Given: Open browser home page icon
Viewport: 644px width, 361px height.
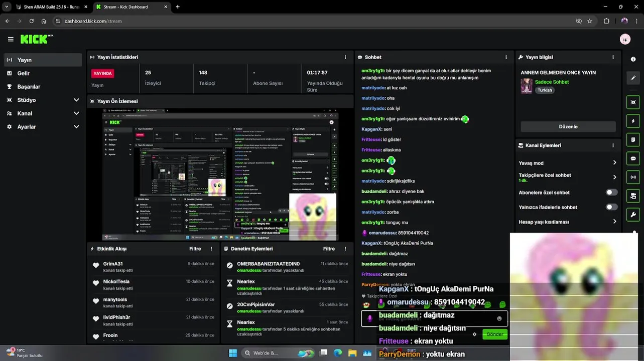Looking at the screenshot, I should click(44, 21).
